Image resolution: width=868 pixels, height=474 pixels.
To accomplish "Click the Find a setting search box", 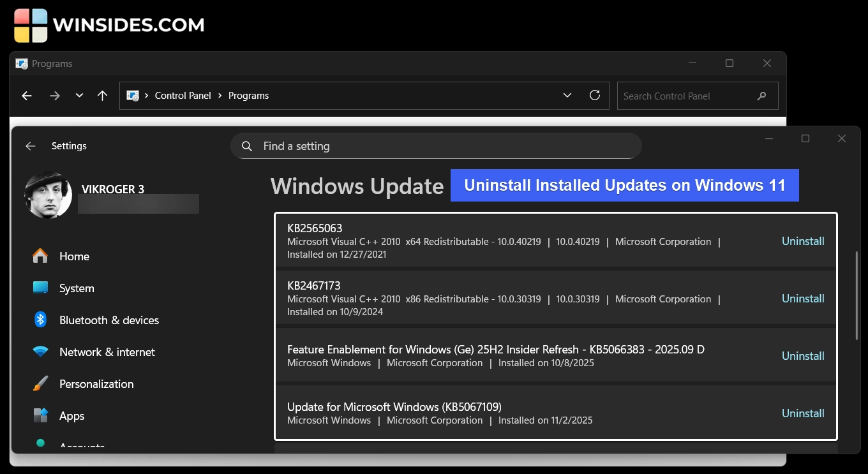I will [436, 146].
